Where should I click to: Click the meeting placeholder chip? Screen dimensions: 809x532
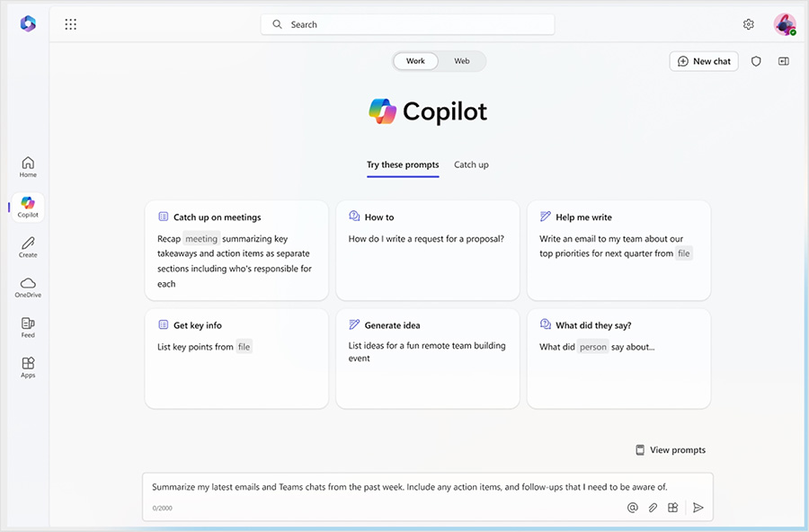[201, 239]
